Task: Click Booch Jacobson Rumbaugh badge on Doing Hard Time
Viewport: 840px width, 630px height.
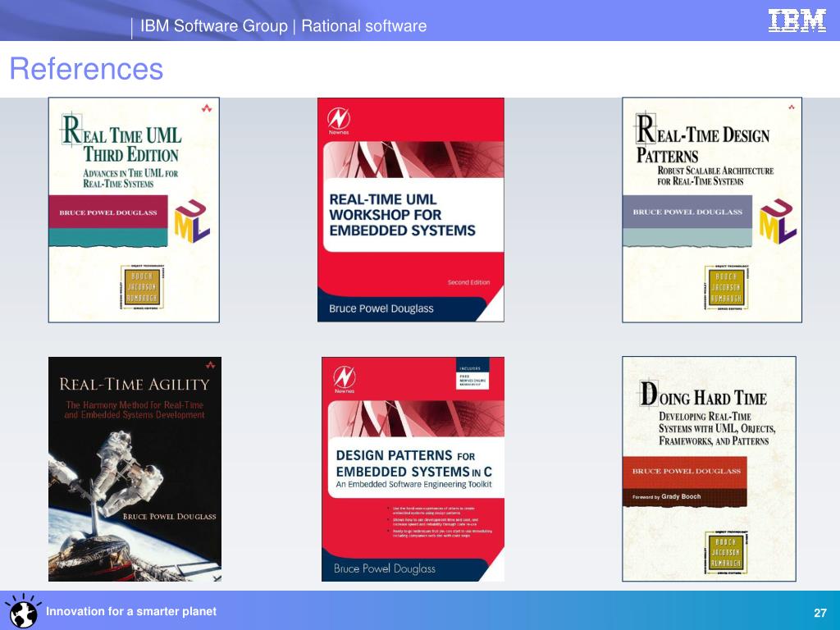Action: point(725,553)
